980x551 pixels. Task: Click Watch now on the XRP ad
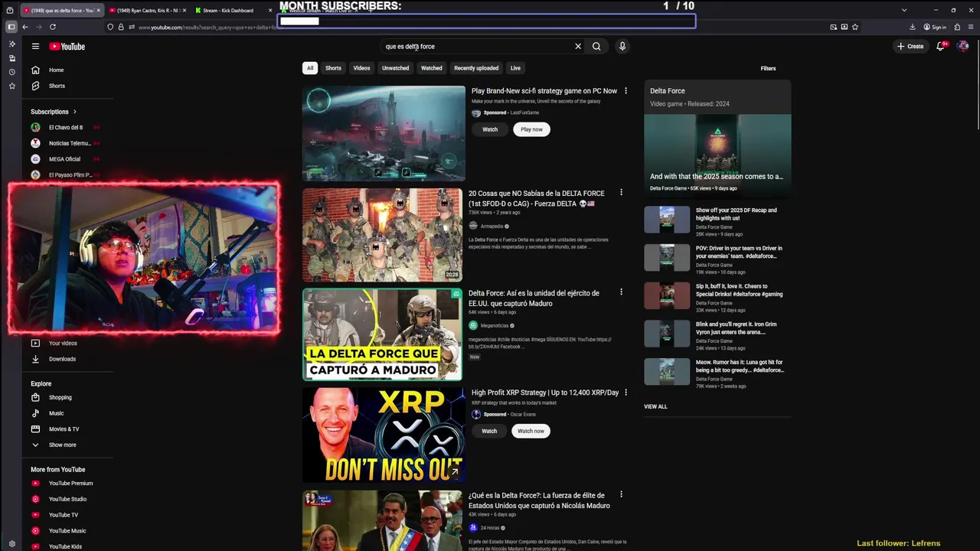pos(531,431)
